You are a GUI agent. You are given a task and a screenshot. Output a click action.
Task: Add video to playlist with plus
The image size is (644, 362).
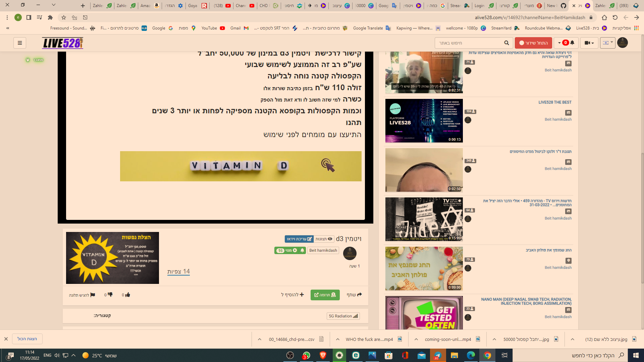(292, 295)
